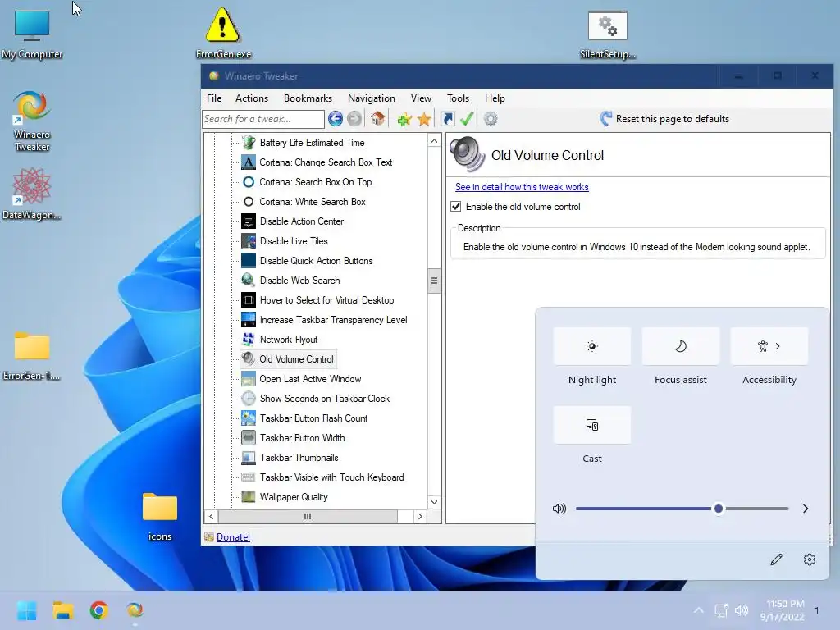Open the Help menu
Viewport: 840px width, 630px height.
click(x=495, y=98)
